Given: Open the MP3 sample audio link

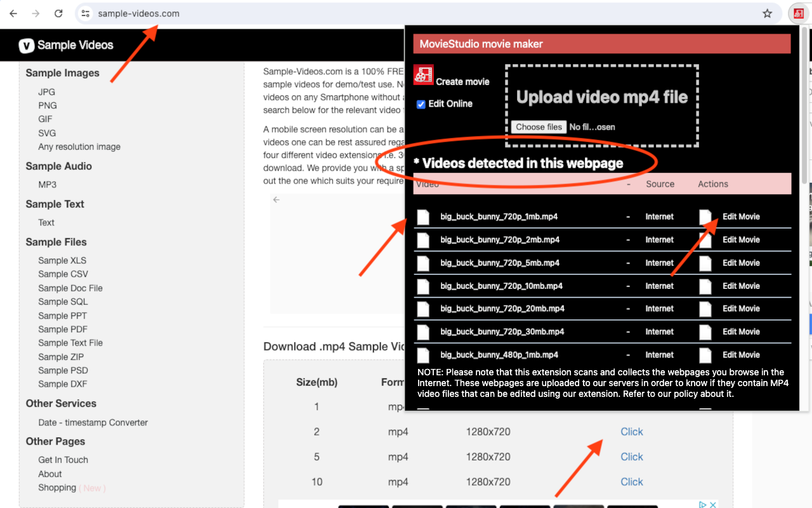Looking at the screenshot, I should (x=47, y=184).
